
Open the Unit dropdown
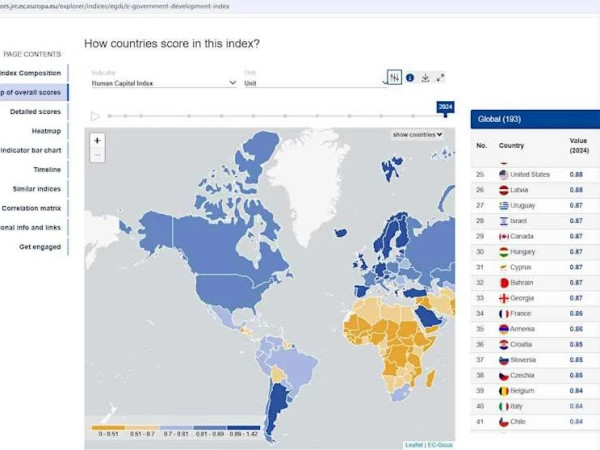(312, 84)
